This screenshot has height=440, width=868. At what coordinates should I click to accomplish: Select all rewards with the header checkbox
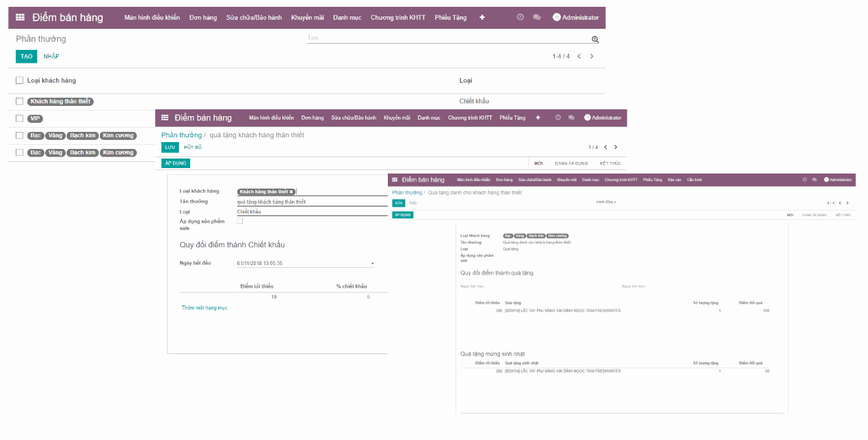click(x=19, y=80)
